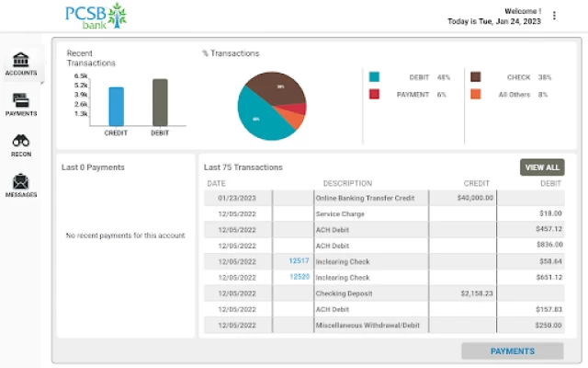Open the Accounts bank building icon

(20, 61)
